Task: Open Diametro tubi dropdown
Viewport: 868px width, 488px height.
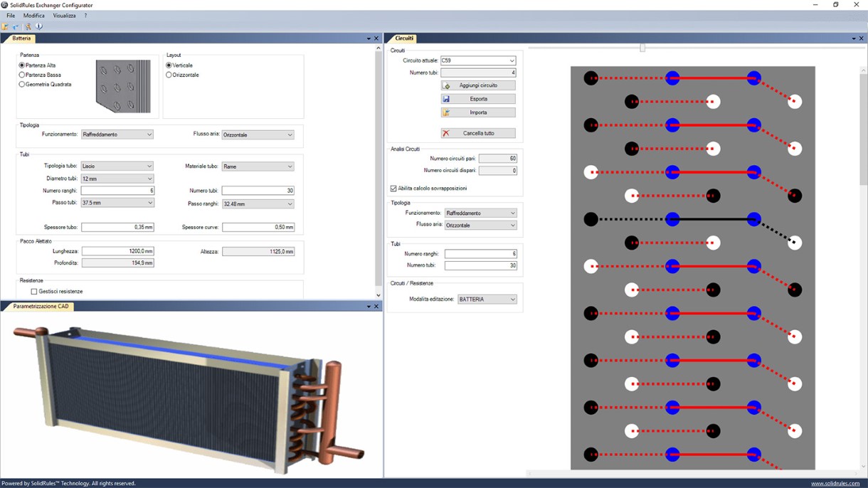Action: point(117,179)
